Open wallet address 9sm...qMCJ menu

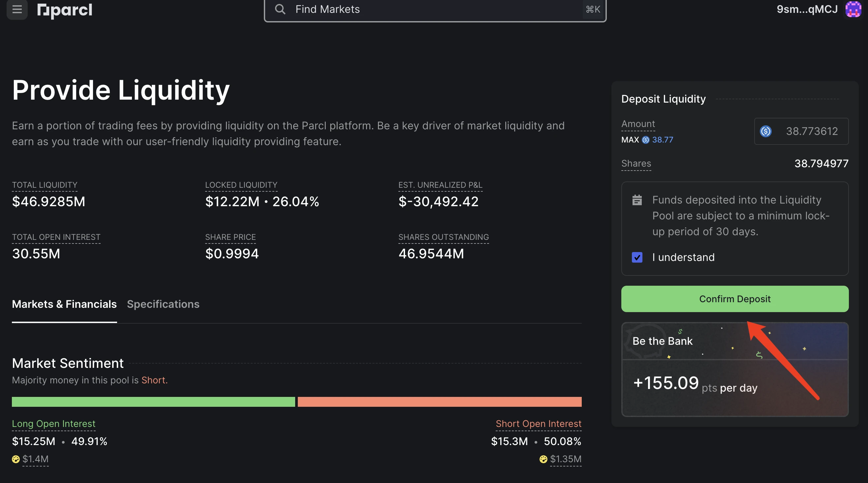pos(807,10)
